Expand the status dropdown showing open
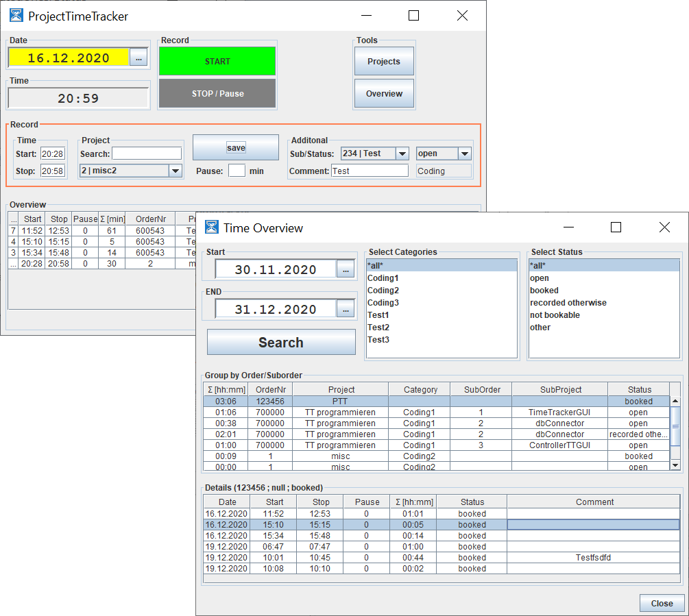Viewport: 689px width, 616px height. click(464, 153)
